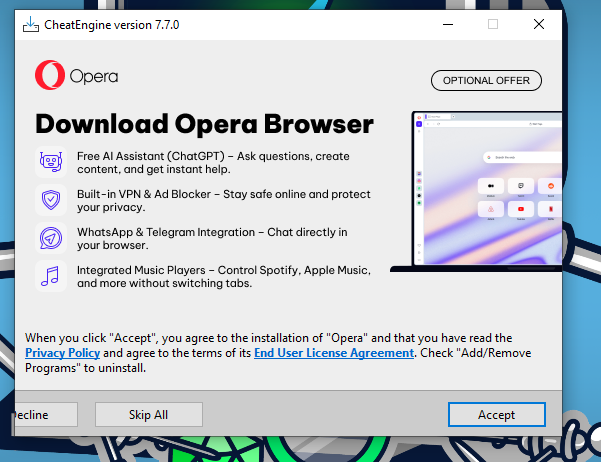Click the VPN shield icon

click(51, 200)
